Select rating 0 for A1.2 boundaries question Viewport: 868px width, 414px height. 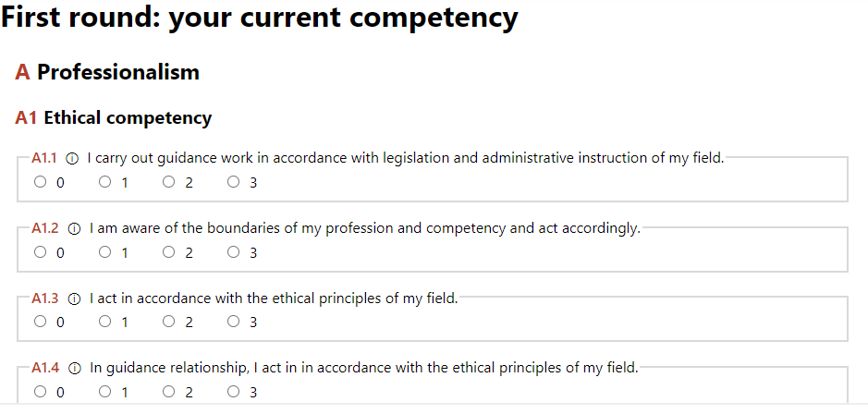pyautogui.click(x=40, y=252)
